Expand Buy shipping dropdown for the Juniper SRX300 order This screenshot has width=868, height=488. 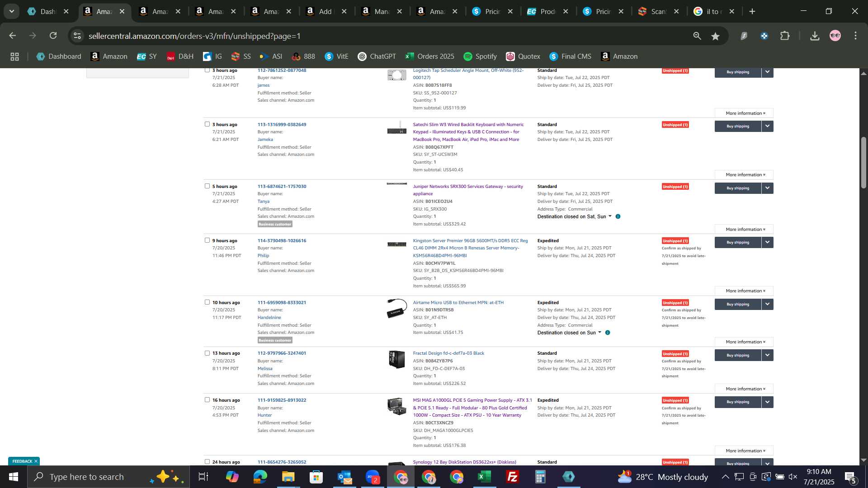tap(767, 188)
